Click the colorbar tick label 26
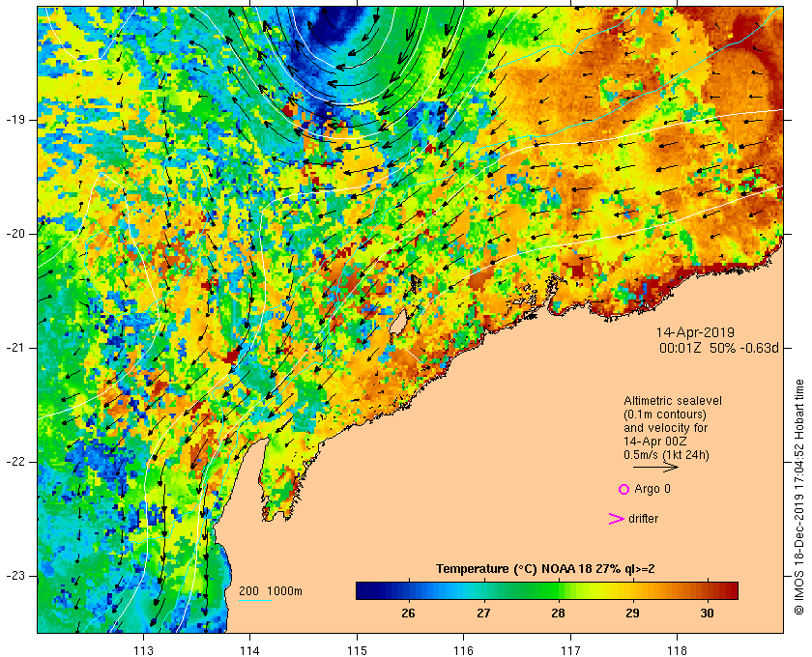The width and height of the screenshot is (812, 657). [x=409, y=614]
